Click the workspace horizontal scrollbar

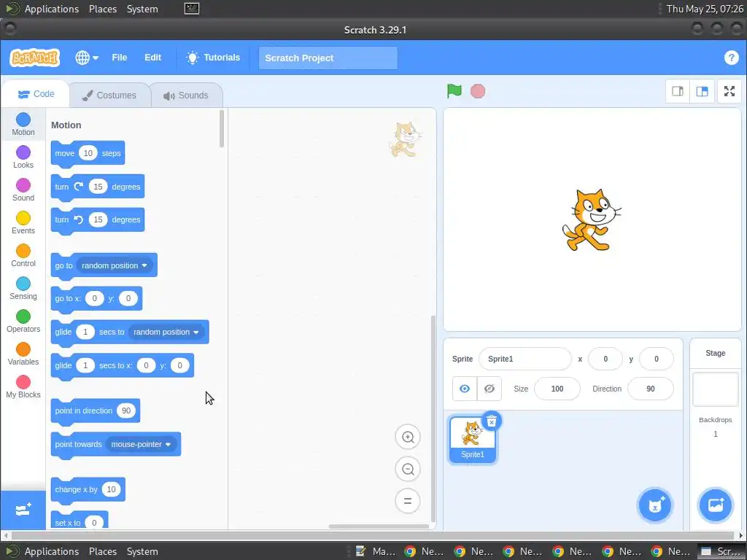(x=379, y=526)
